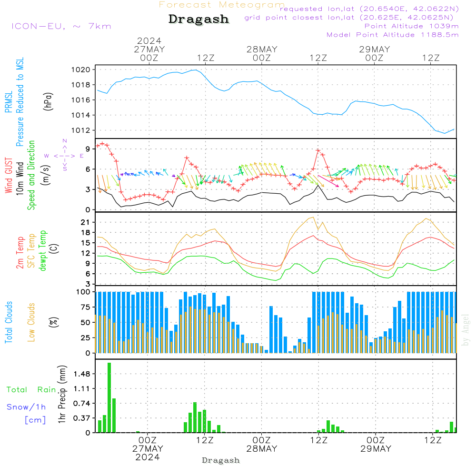The image size is (476, 476).
Task: Click the 21 temperature axis value
Action: 85,222
